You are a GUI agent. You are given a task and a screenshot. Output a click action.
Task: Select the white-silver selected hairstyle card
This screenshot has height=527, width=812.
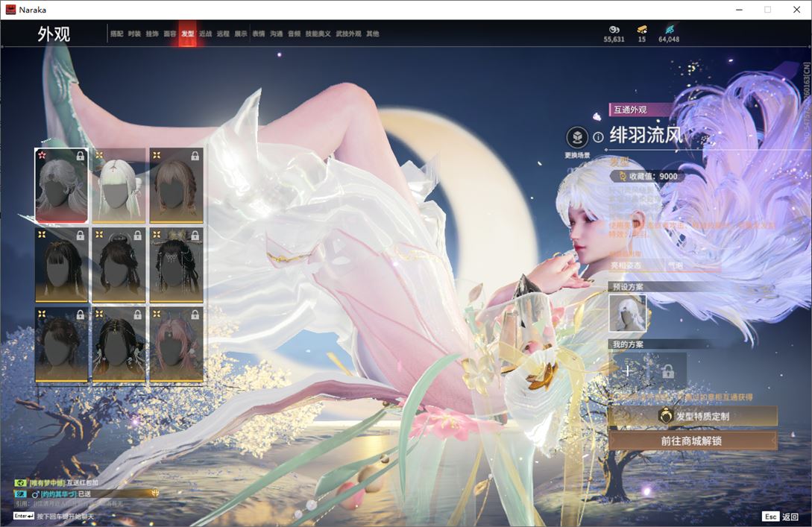pyautogui.click(x=62, y=186)
